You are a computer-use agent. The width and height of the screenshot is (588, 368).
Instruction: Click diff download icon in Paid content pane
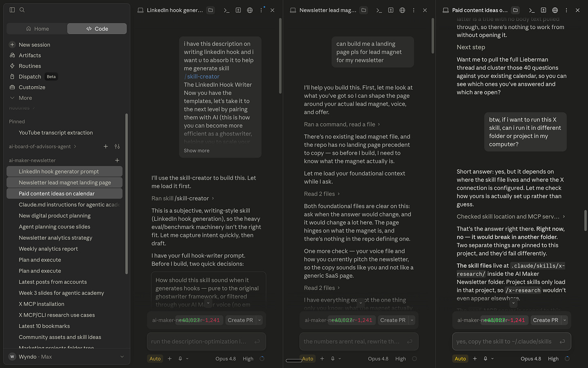click(543, 10)
